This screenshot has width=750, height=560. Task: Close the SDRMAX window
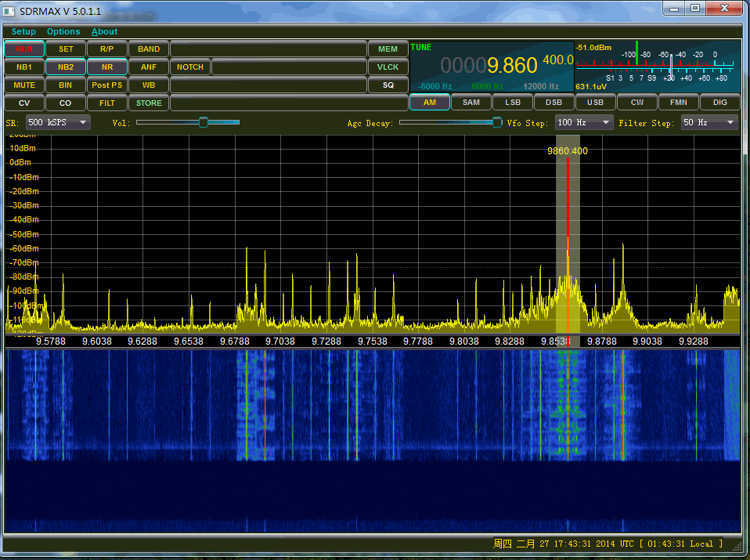point(724,8)
